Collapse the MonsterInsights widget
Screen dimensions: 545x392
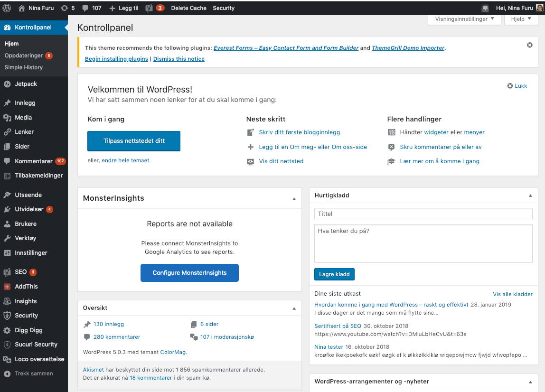294,199
